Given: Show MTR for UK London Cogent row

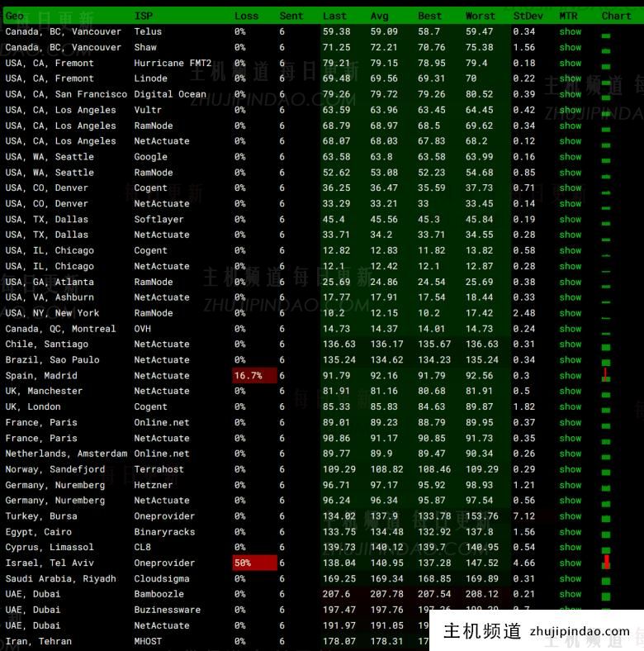Looking at the screenshot, I should click(571, 407).
